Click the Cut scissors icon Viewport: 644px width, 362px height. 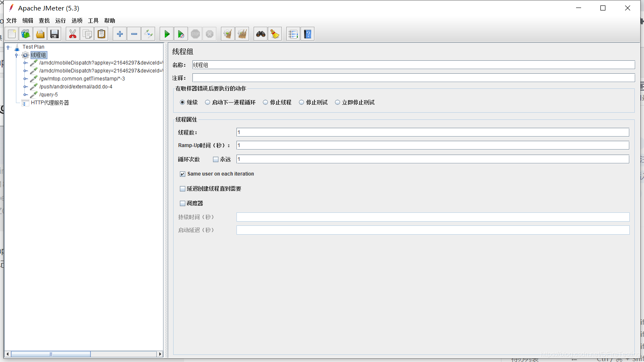[x=73, y=34]
